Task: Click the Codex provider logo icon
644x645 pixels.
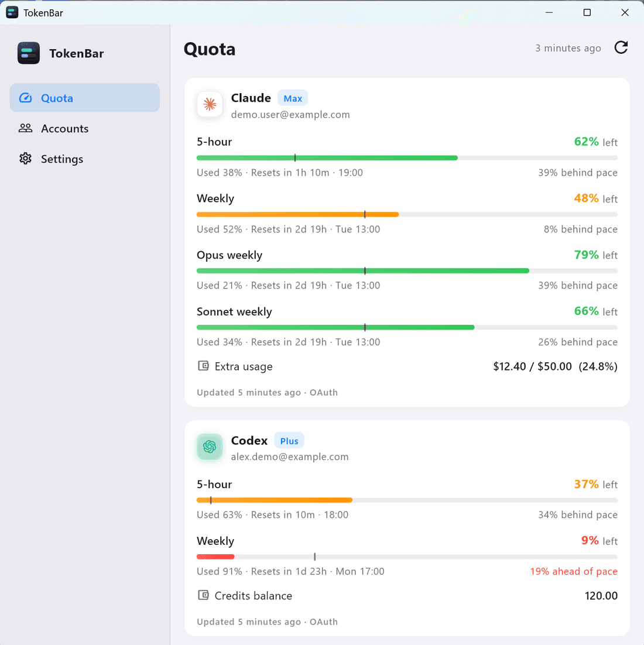Action: (x=210, y=447)
